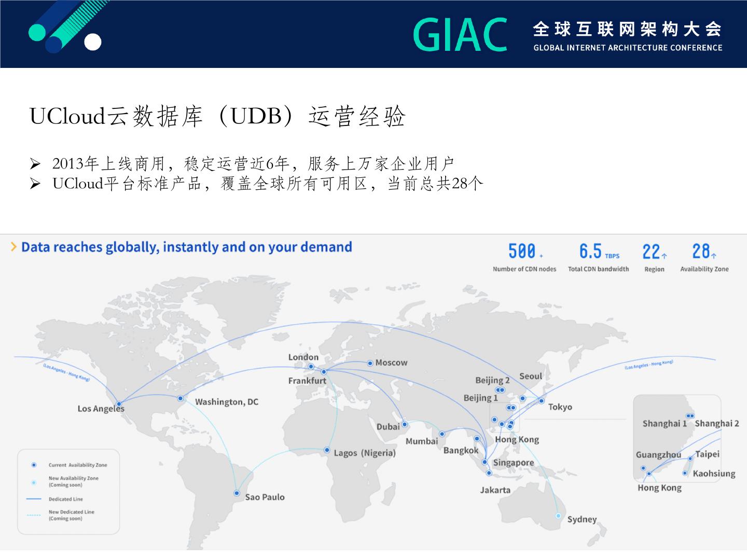Click the "Jakarta" city label
Screen dimensions: 747x560
tap(495, 490)
